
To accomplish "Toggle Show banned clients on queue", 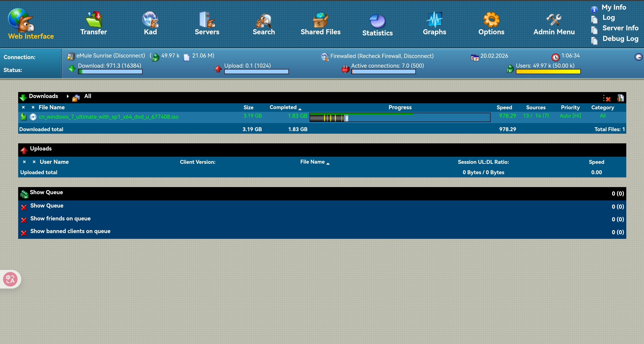I will [24, 233].
